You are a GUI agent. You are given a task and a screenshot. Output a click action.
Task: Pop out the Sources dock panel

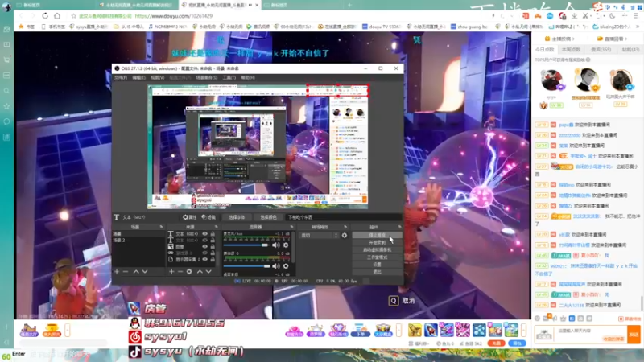pos(217,227)
